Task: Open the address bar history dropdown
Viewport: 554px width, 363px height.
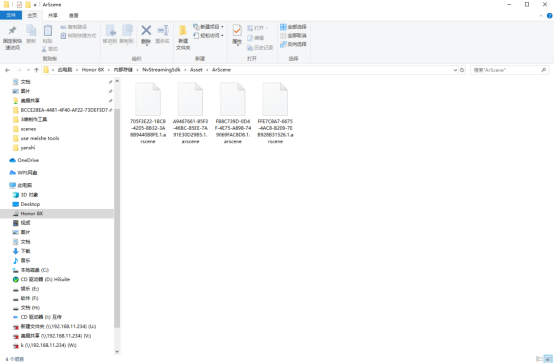Action: [x=455, y=70]
